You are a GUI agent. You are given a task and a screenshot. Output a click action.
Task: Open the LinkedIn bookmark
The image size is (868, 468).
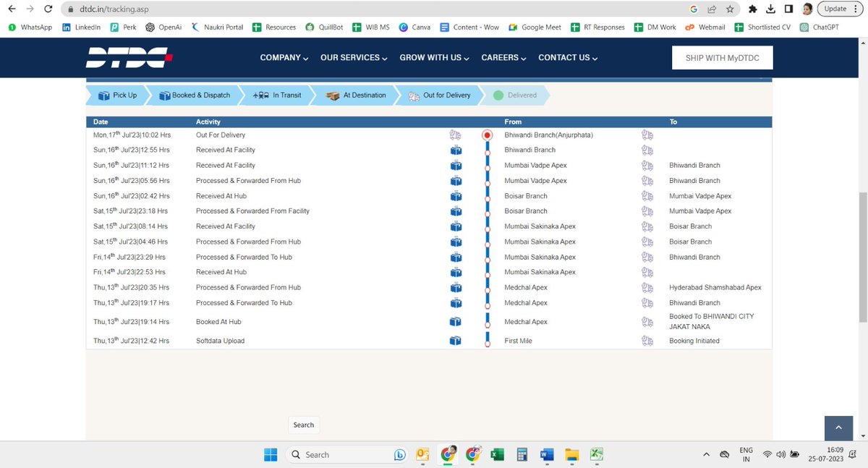81,27
